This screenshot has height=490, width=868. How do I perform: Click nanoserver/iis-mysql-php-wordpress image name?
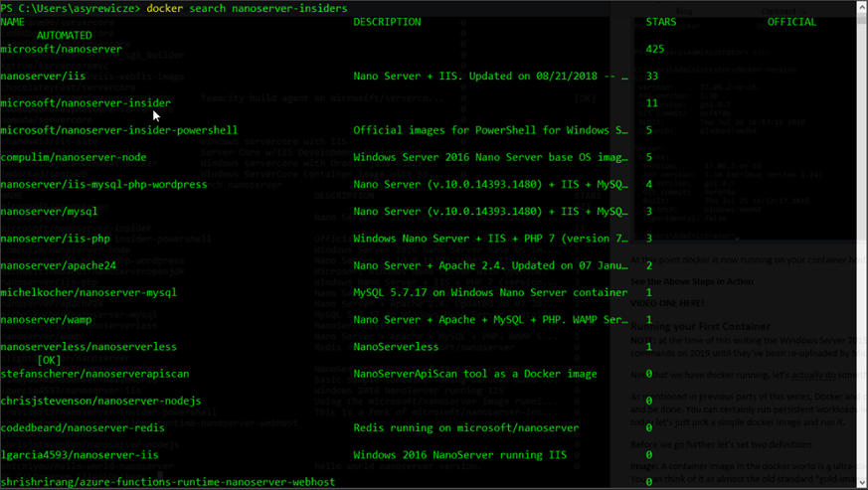[104, 185]
